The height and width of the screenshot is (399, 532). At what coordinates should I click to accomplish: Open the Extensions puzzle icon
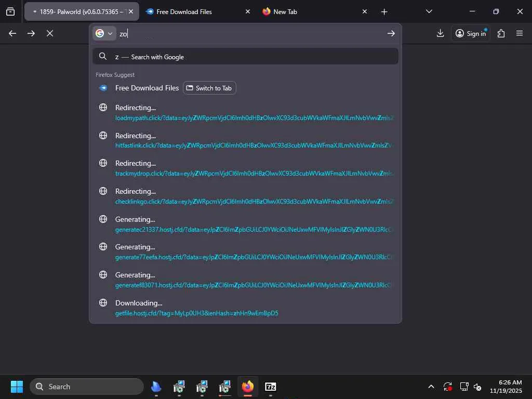(x=501, y=33)
